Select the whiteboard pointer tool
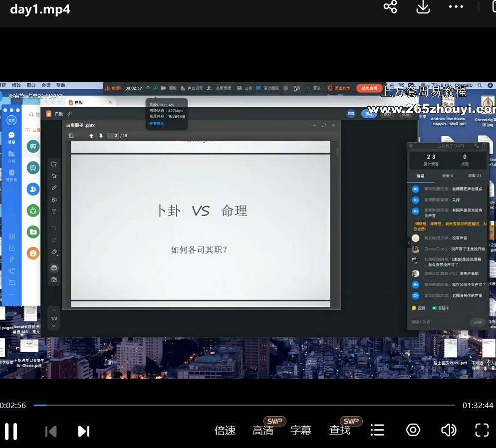496x448 pixels. click(54, 176)
